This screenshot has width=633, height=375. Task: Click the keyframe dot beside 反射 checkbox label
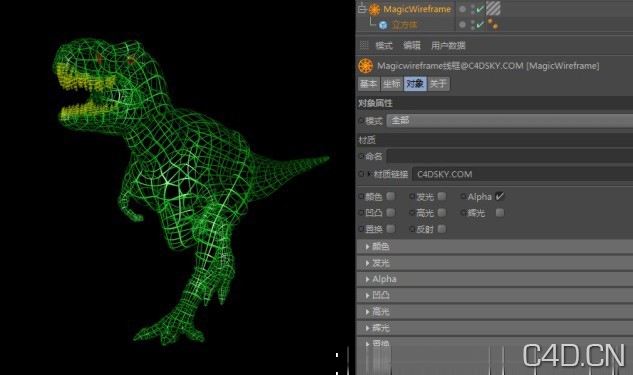(412, 229)
